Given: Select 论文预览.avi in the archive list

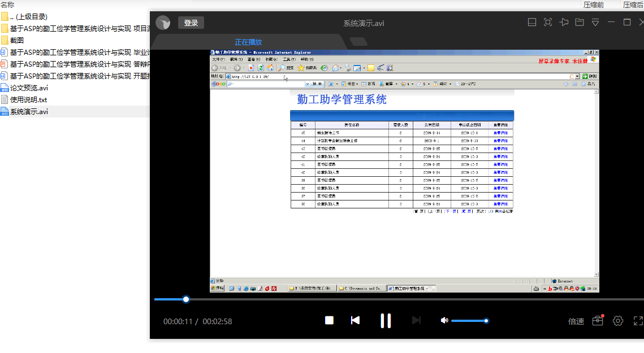Looking at the screenshot, I should tap(75, 88).
